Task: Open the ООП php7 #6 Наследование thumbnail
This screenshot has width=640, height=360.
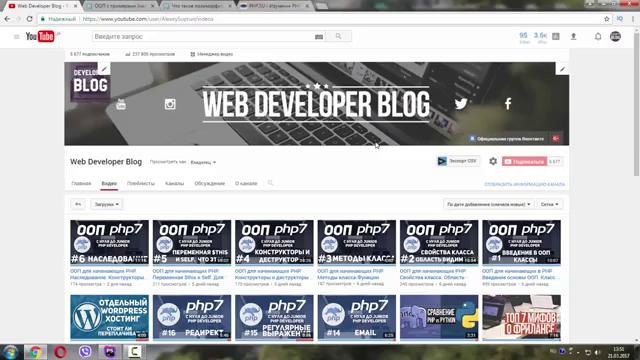Action: [x=109, y=242]
